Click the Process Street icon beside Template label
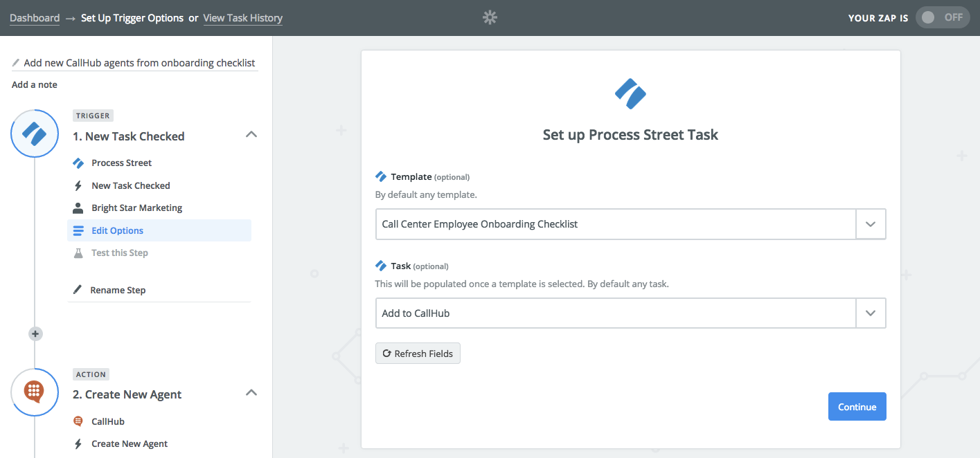 click(x=381, y=176)
